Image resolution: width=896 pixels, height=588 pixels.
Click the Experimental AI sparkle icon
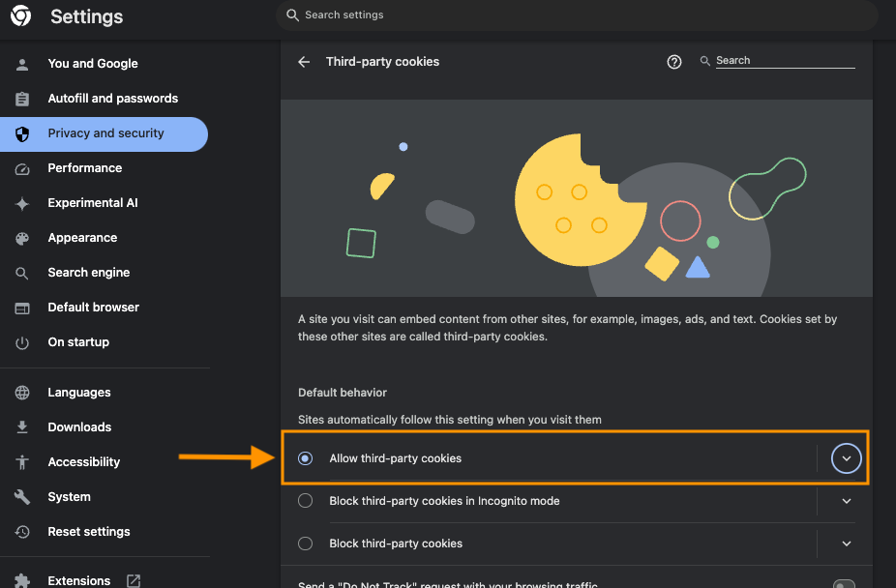pyautogui.click(x=22, y=203)
